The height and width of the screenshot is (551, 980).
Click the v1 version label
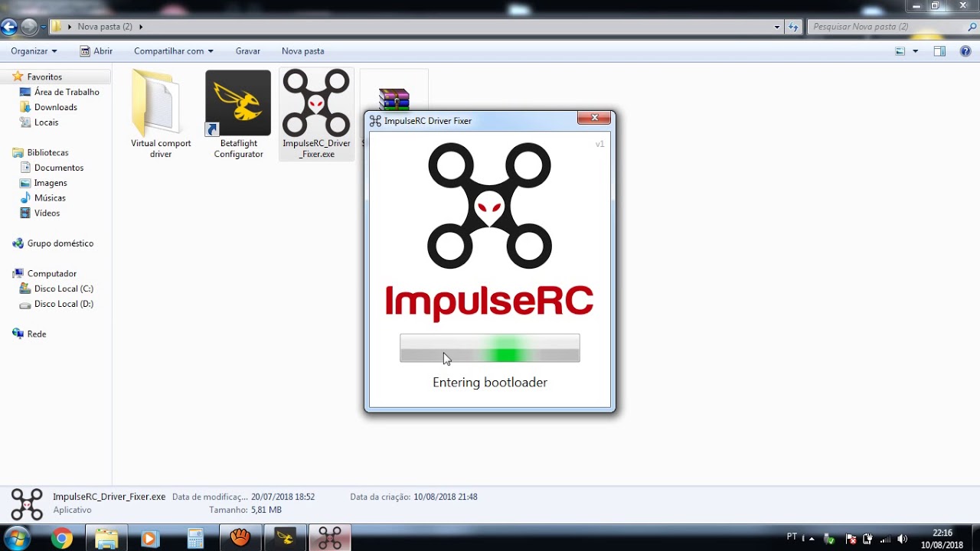pos(600,144)
